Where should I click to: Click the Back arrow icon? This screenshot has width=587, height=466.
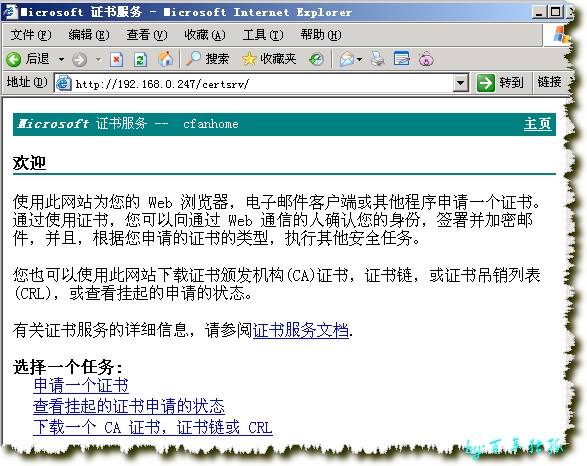tap(14, 59)
